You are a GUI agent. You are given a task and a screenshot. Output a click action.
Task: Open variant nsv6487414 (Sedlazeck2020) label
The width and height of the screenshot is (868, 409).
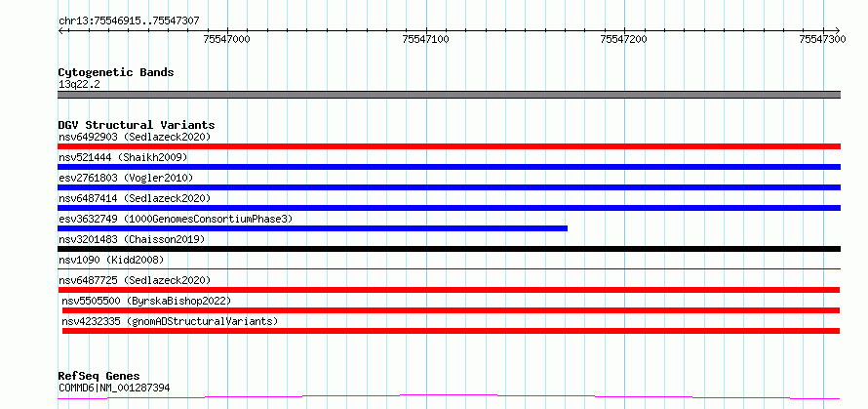pyautogui.click(x=135, y=198)
